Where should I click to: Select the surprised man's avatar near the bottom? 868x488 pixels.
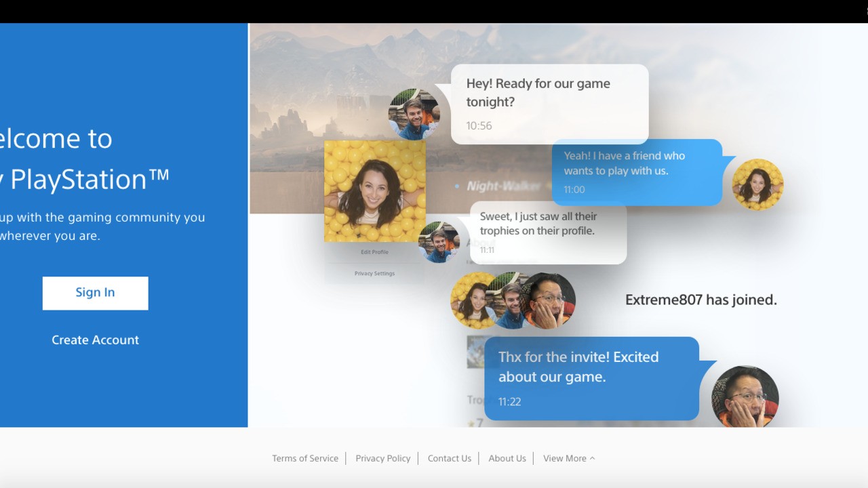click(745, 398)
